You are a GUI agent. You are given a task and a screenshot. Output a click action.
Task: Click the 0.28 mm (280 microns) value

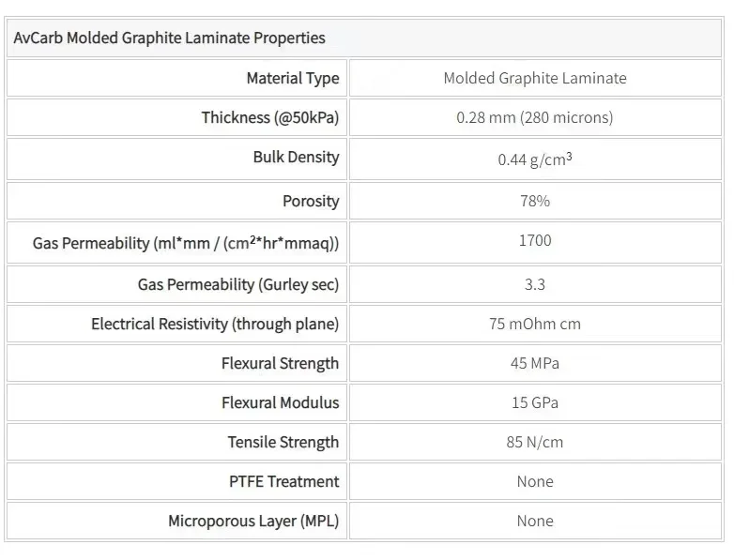pos(534,117)
